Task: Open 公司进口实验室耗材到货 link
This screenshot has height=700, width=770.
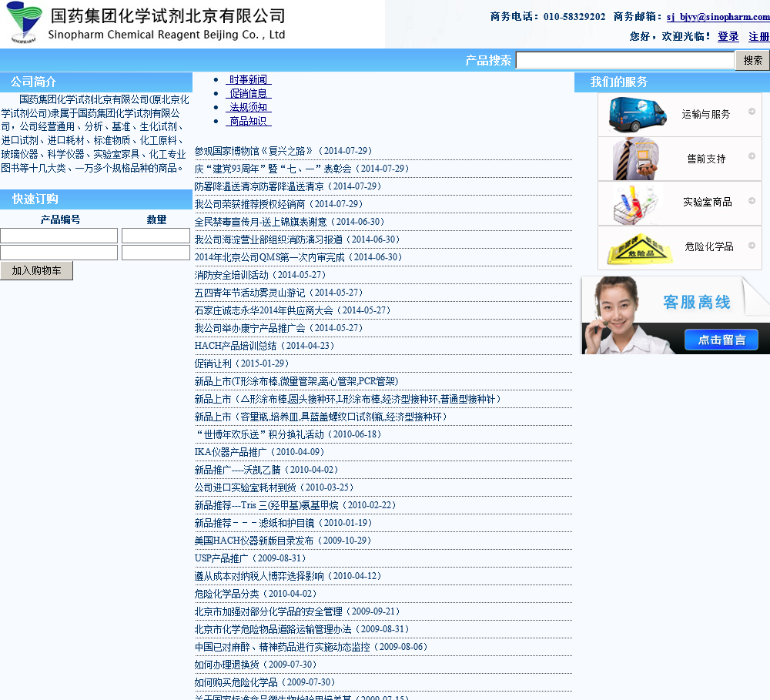Action: [x=275, y=487]
